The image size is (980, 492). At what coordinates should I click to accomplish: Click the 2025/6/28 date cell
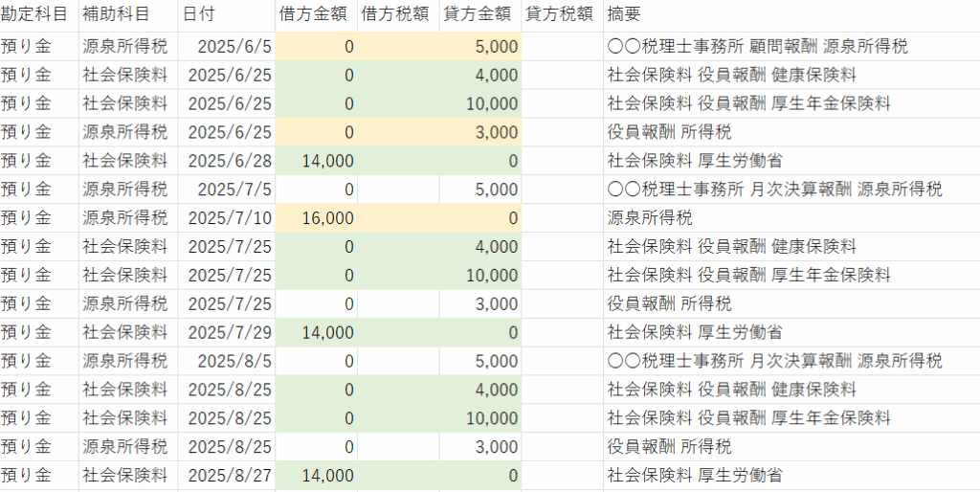point(230,161)
